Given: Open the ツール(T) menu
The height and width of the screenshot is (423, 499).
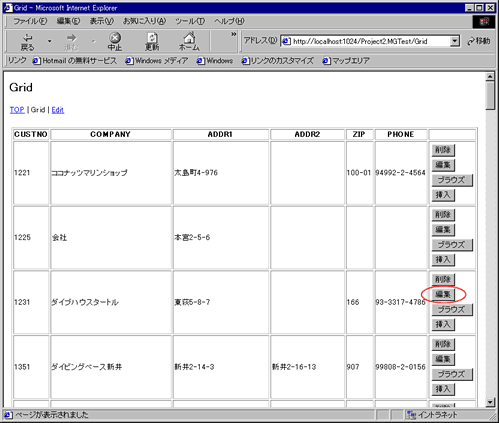Looking at the screenshot, I should pos(190,21).
